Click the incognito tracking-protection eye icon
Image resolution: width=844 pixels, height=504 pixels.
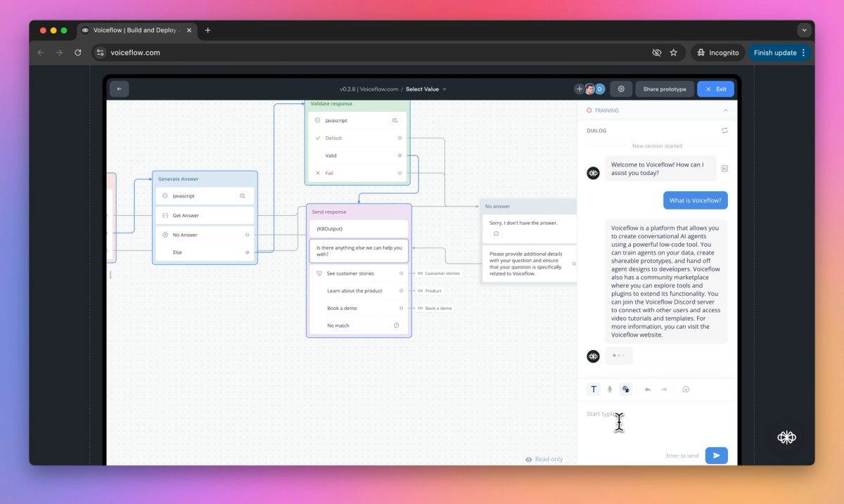657,53
